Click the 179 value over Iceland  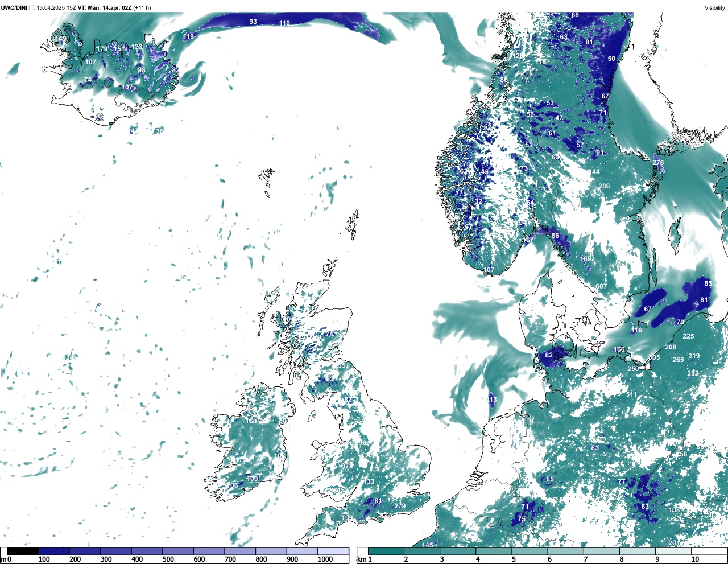[102, 49]
